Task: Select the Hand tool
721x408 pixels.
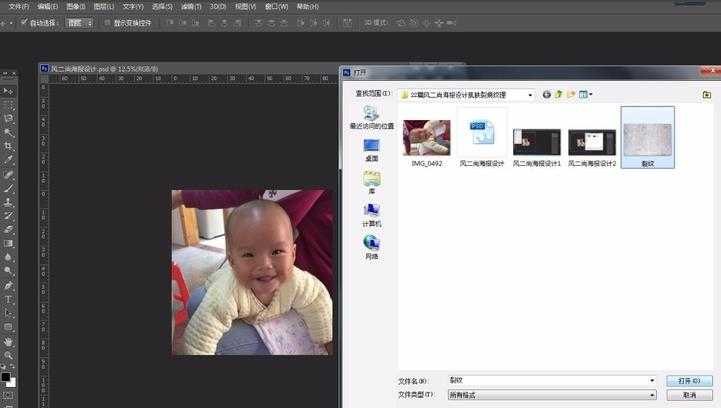Action: coord(8,342)
